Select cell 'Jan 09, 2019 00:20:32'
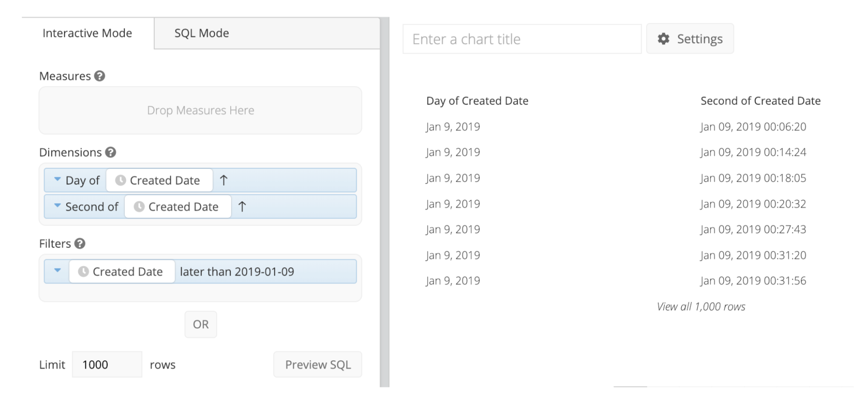 coord(753,204)
